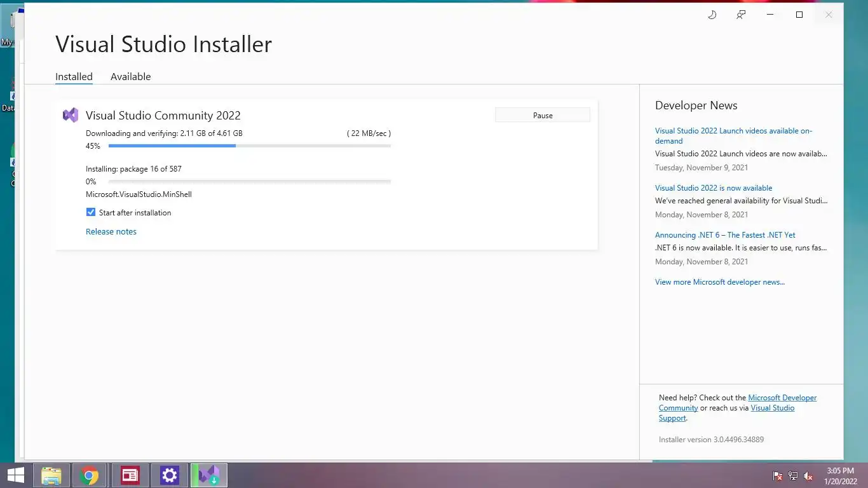The width and height of the screenshot is (868, 488).
Task: Open Windows Start button
Action: point(15,475)
